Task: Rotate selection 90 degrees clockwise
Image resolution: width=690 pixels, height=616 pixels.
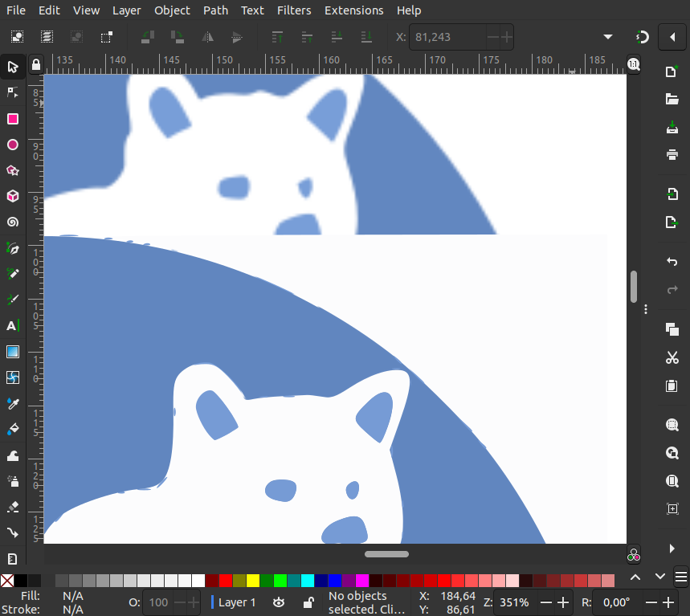Action: [x=178, y=37]
